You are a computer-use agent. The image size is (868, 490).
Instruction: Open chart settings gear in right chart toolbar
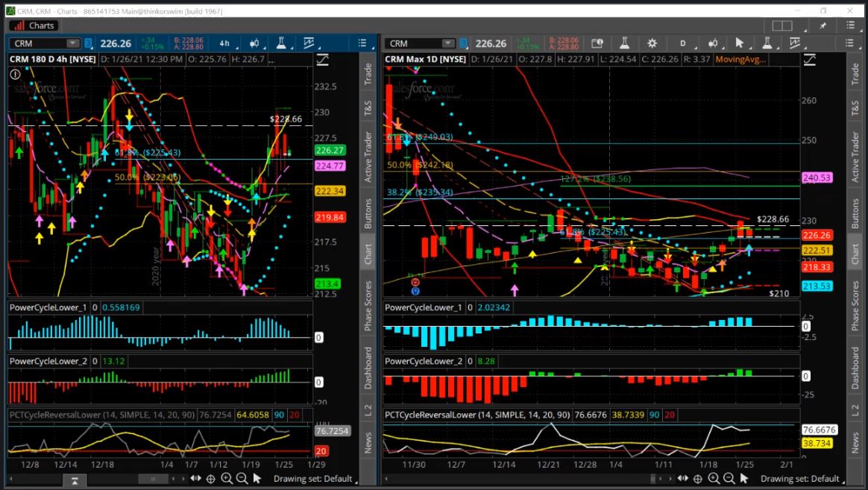tap(652, 43)
